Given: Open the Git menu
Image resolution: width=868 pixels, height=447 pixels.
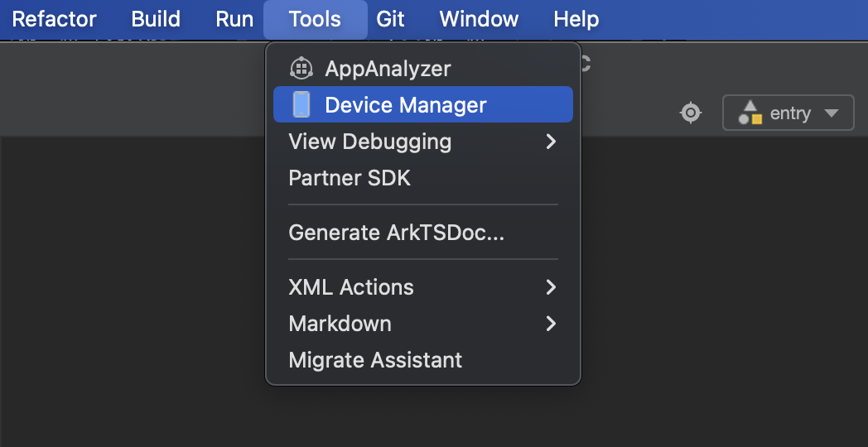Looking at the screenshot, I should coord(390,19).
